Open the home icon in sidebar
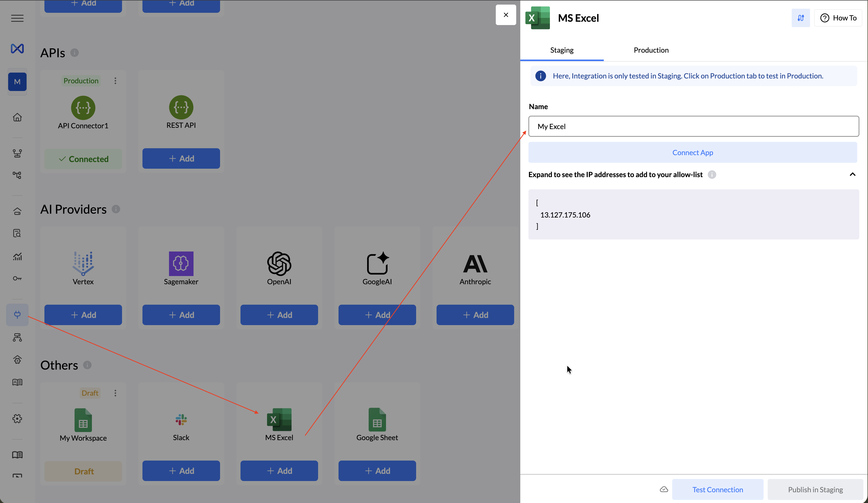Image resolution: width=868 pixels, height=503 pixels. pos(17,117)
